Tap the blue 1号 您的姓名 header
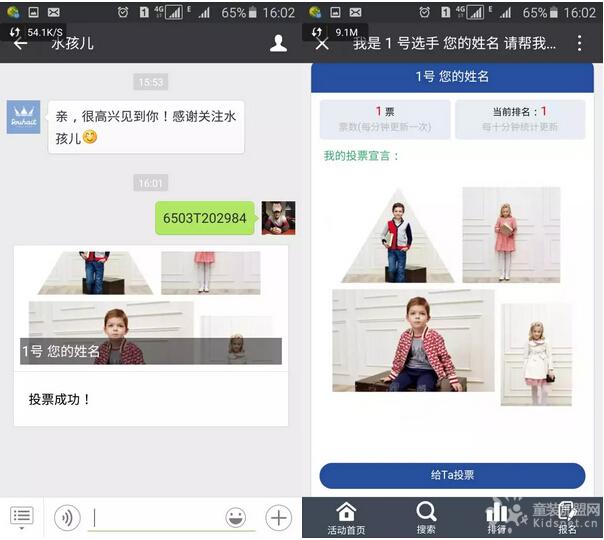This screenshot has height=540, width=604. point(452,77)
